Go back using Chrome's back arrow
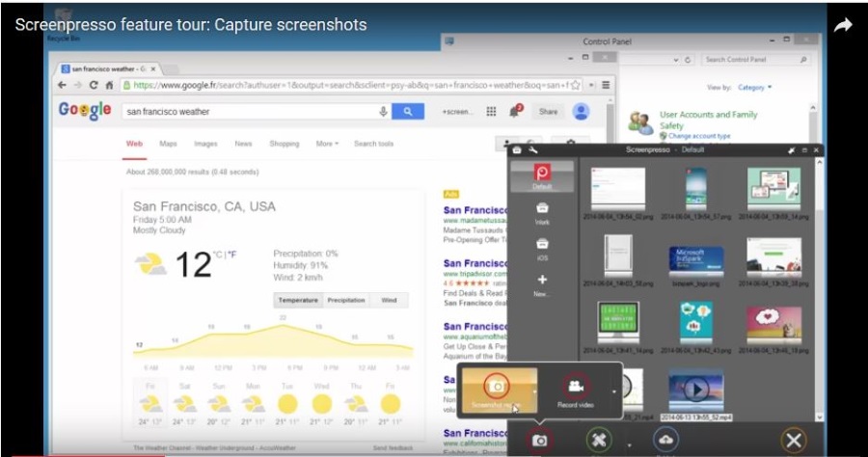Screen dimensions: 868x457 pos(62,85)
